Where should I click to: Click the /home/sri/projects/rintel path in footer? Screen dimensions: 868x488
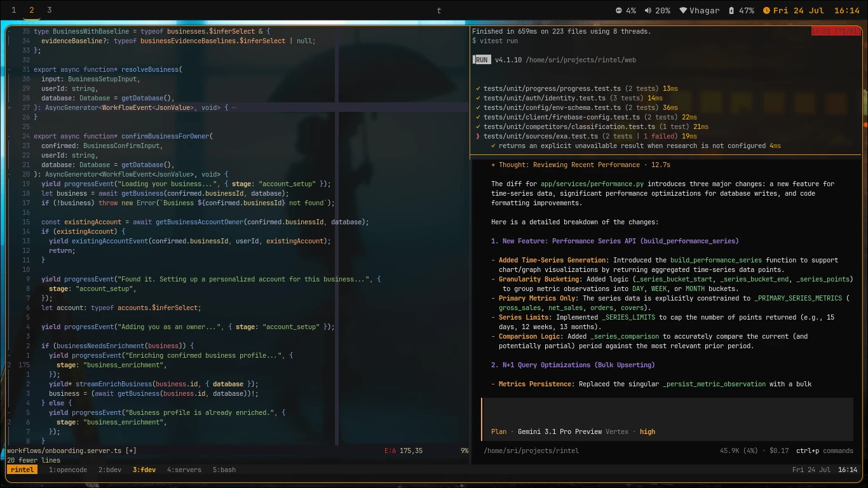(531, 451)
